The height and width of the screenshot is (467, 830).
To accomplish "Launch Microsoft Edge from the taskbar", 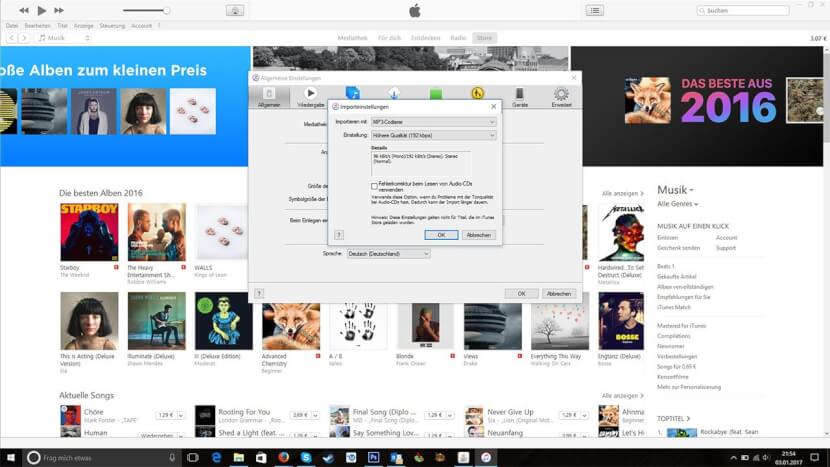I will pyautogui.click(x=216, y=457).
